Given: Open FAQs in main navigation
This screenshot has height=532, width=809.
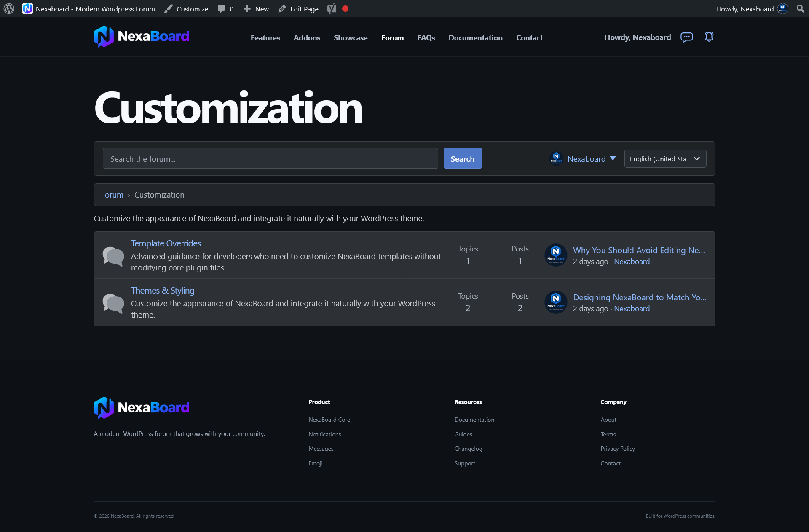Looking at the screenshot, I should [x=426, y=37].
